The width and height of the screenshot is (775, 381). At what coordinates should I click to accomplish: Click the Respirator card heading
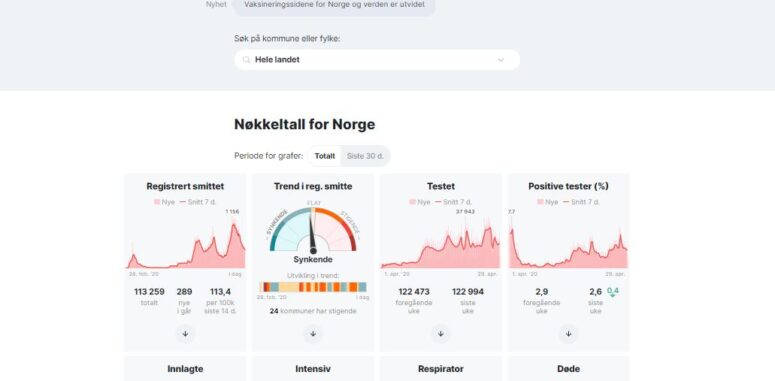click(x=441, y=369)
